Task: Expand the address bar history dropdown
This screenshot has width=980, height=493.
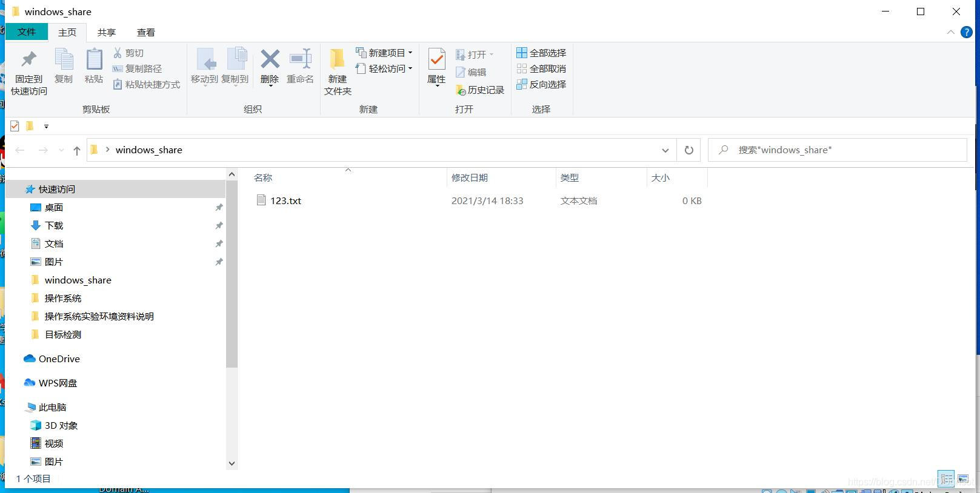Action: 665,150
